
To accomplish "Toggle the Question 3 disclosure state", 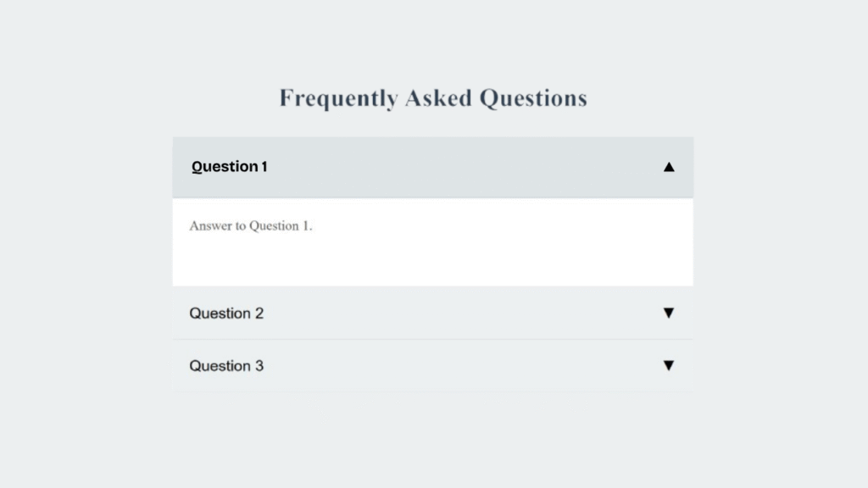I will point(432,365).
